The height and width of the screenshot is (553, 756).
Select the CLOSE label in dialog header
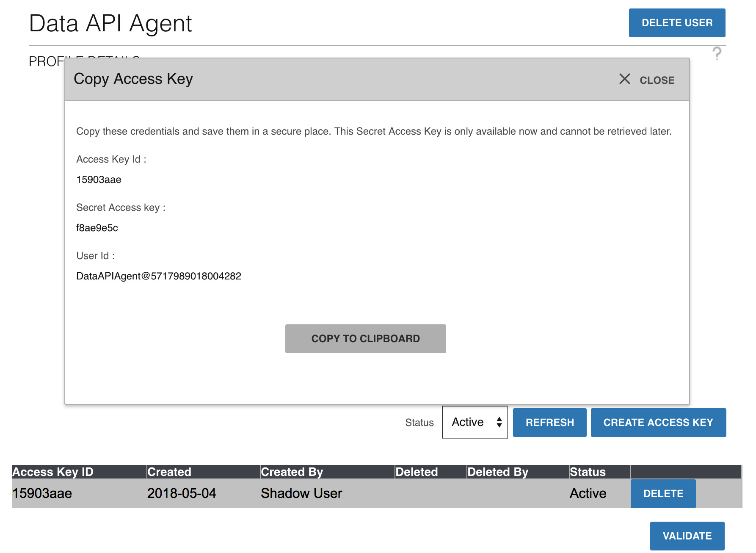(657, 80)
